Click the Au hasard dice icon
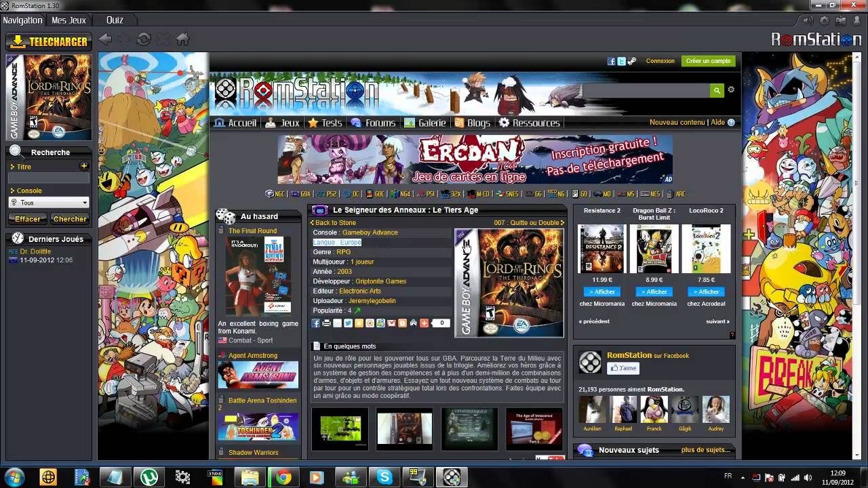The image size is (868, 488). [x=225, y=216]
